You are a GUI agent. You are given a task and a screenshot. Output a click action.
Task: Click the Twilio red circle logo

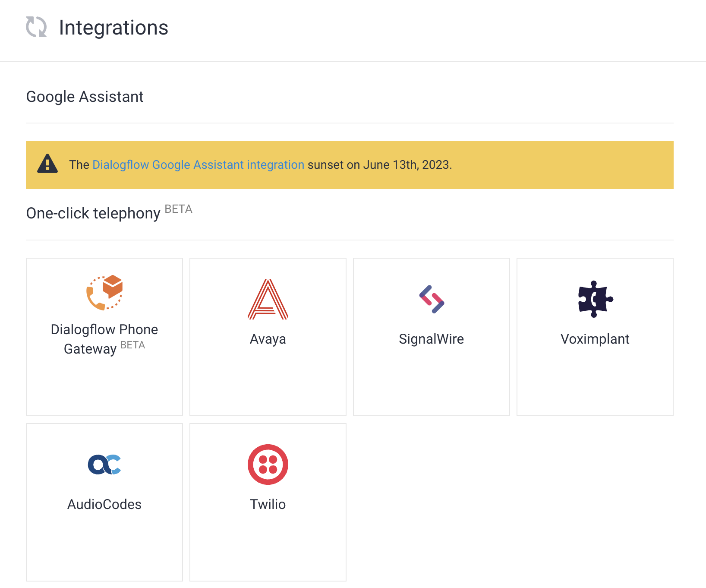pyautogui.click(x=268, y=465)
